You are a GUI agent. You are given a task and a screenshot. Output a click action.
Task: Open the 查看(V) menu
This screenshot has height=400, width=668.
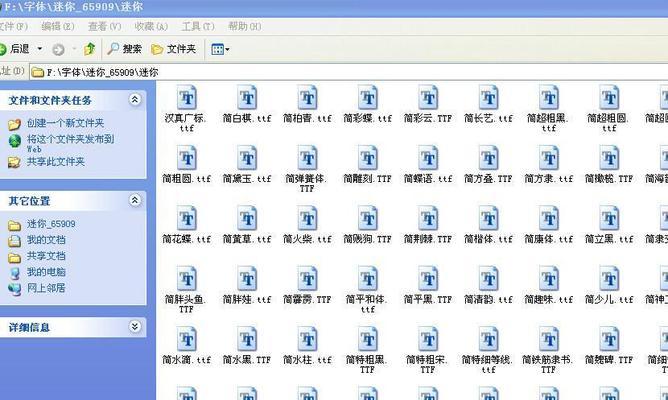coord(104,26)
